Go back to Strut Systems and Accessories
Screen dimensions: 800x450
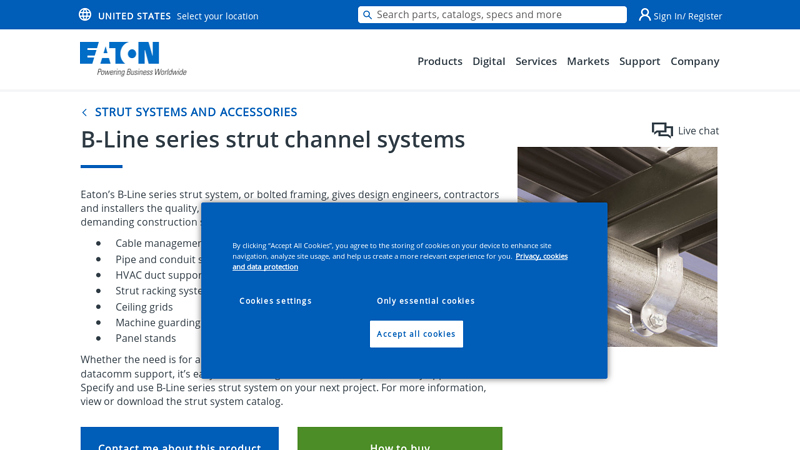point(196,112)
